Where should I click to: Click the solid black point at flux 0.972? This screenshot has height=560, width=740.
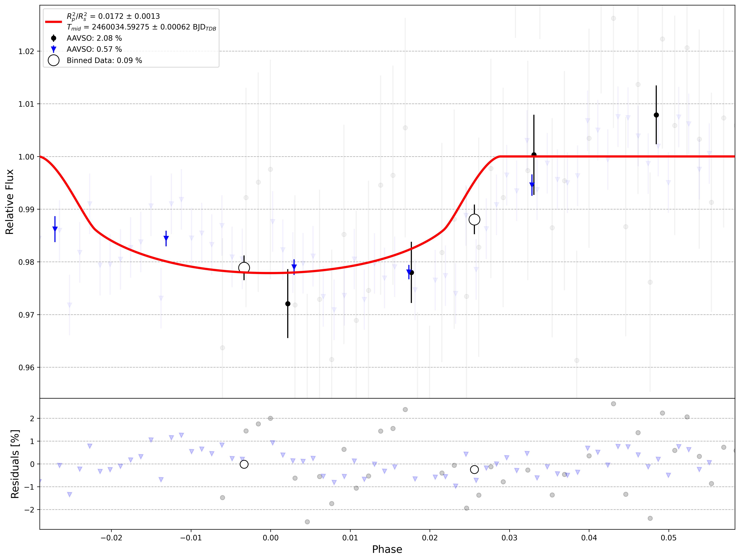point(288,304)
